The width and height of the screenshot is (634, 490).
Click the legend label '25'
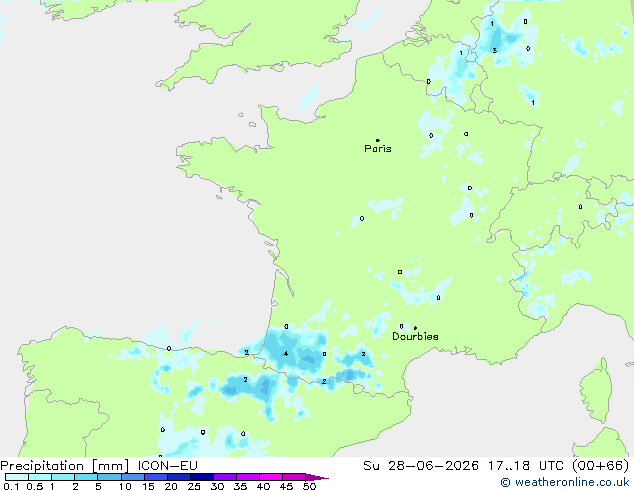tap(194, 486)
